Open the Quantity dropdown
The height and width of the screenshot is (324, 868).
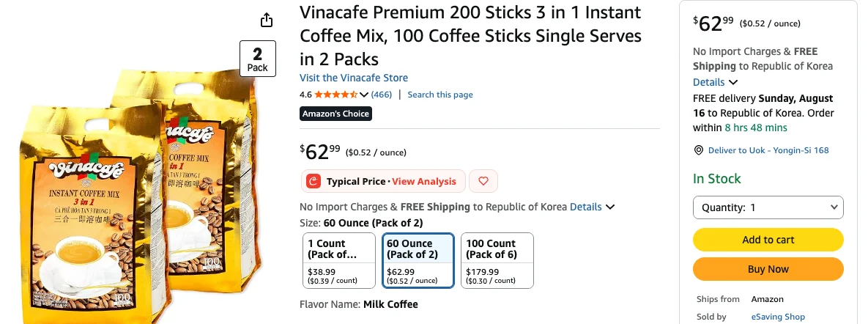768,207
